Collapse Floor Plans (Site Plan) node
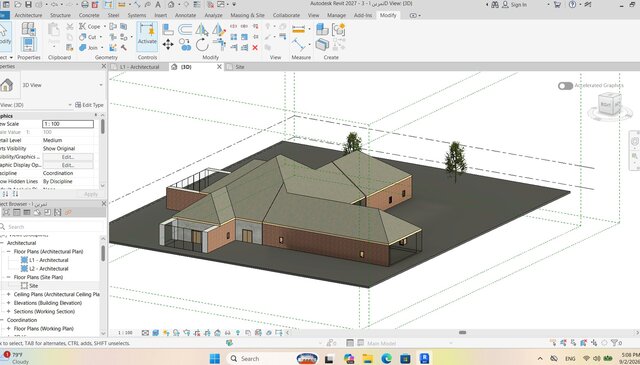Screen dimensions: 640x365 click(x=9, y=277)
